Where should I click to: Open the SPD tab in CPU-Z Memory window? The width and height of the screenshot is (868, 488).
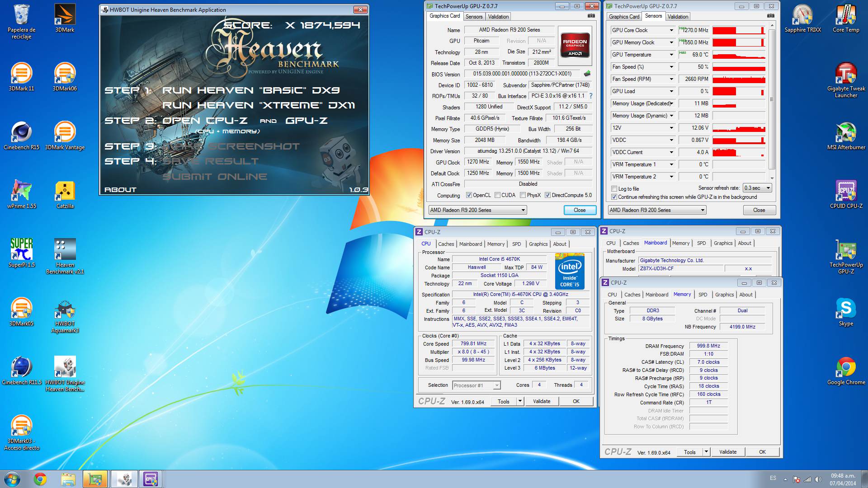pos(703,295)
